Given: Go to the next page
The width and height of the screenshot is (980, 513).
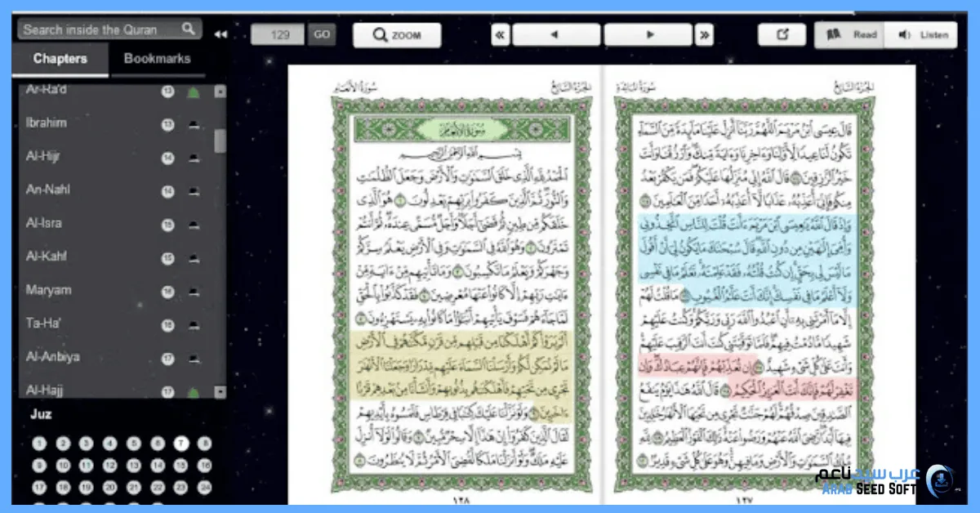Looking at the screenshot, I should (x=650, y=35).
